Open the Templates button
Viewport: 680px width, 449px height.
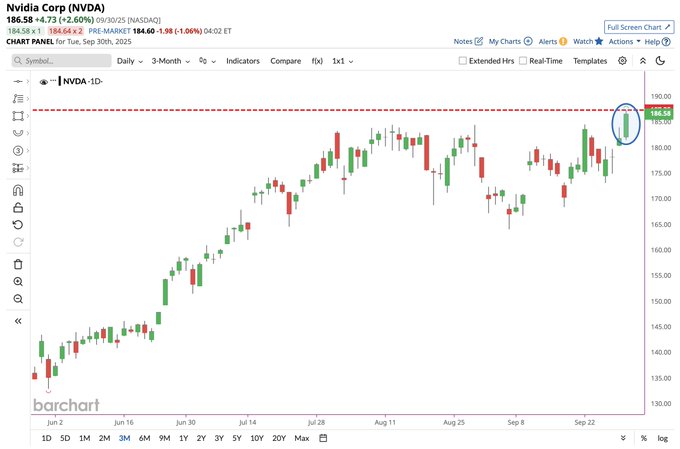point(590,61)
